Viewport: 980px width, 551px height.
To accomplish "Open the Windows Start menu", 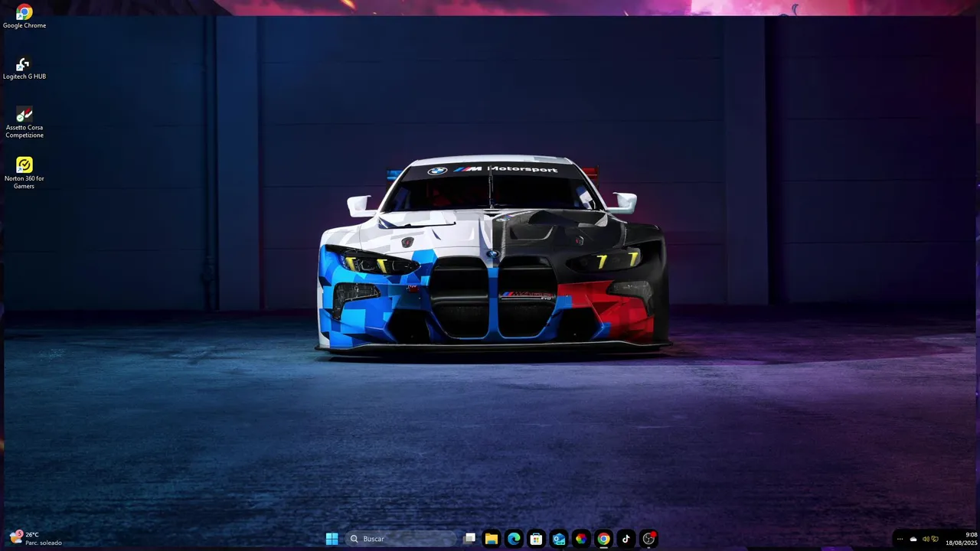I will tap(332, 539).
